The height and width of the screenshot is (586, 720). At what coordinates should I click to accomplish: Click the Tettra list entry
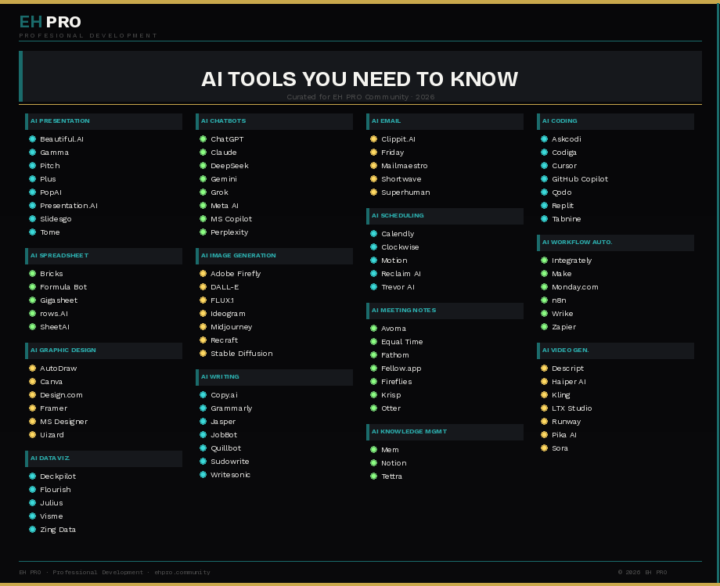point(387,476)
